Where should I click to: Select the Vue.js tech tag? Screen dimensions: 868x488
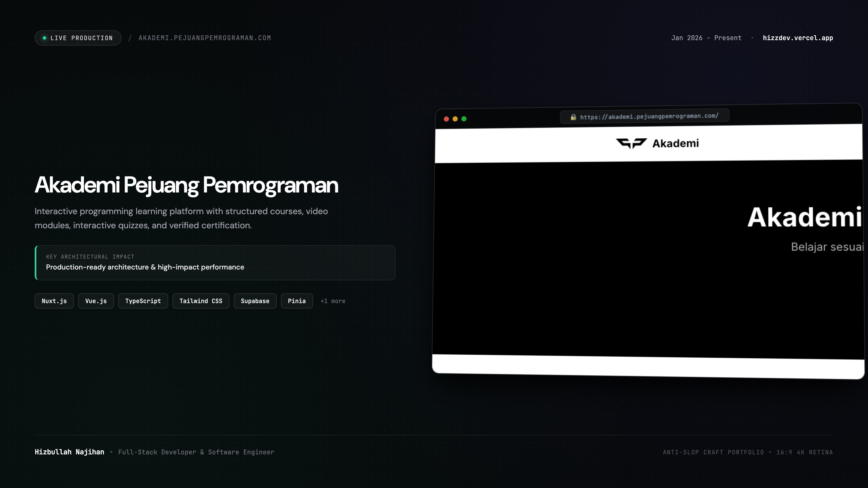[96, 301]
